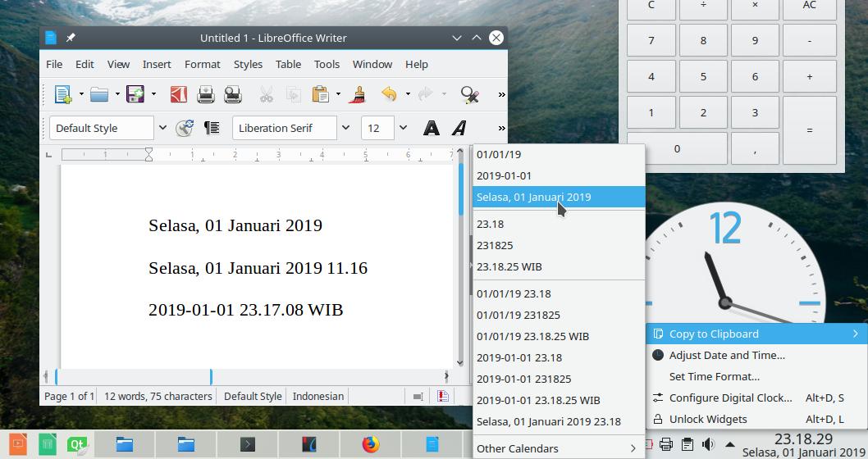Expand Save options dropdown arrow

[153, 94]
